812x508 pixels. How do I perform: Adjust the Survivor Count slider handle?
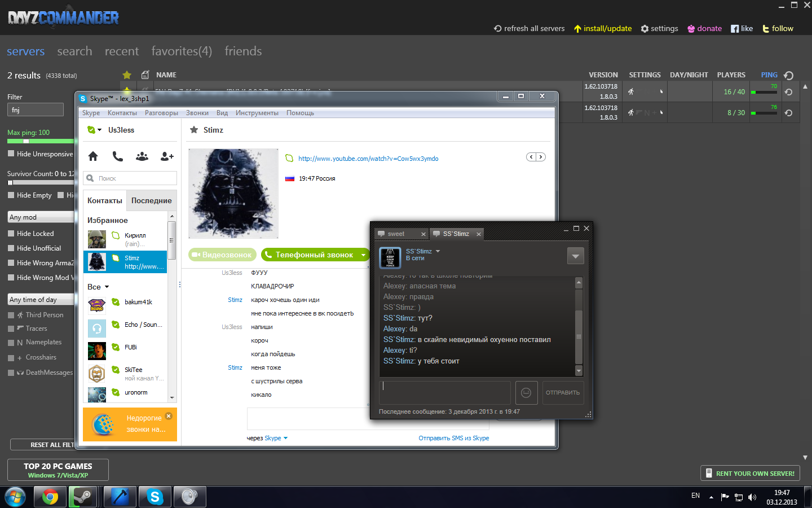pos(10,182)
